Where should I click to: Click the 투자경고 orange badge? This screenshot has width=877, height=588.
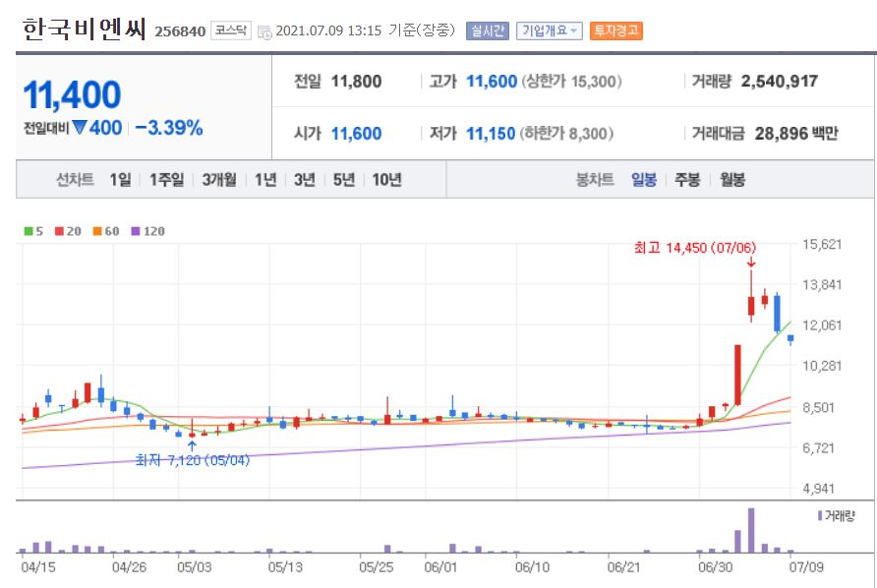[615, 30]
